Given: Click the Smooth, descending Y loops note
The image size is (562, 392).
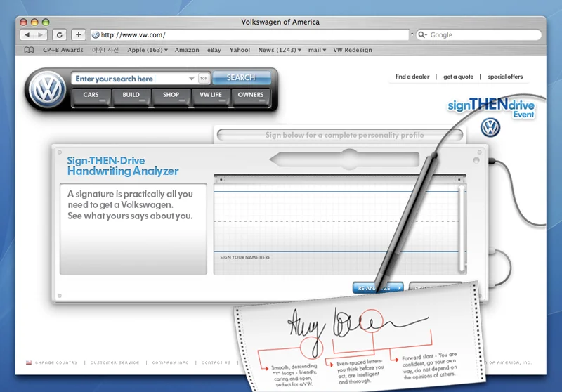Looking at the screenshot, I should 295,375.
